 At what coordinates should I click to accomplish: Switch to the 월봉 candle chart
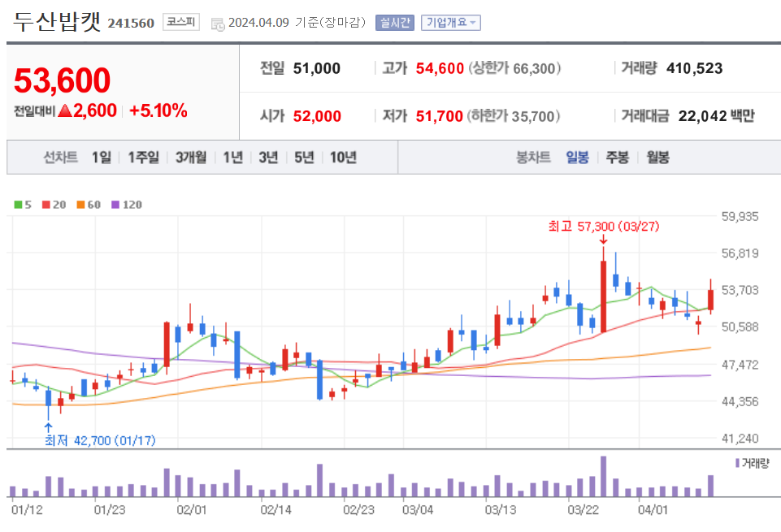tap(657, 158)
